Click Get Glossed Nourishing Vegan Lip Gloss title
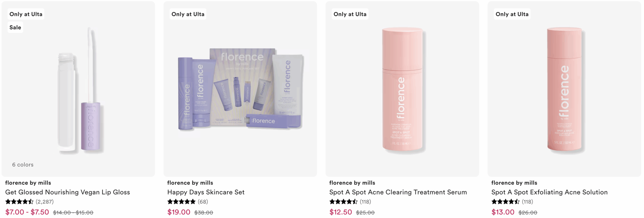 [67, 192]
